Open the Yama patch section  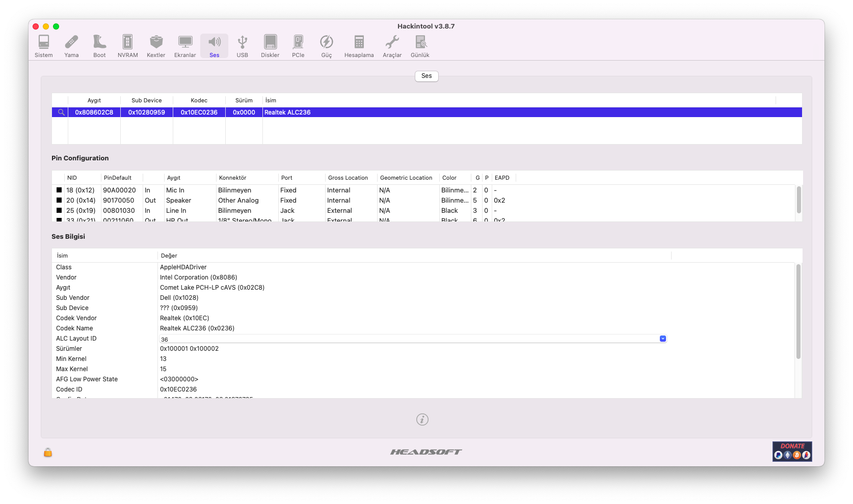click(x=71, y=46)
